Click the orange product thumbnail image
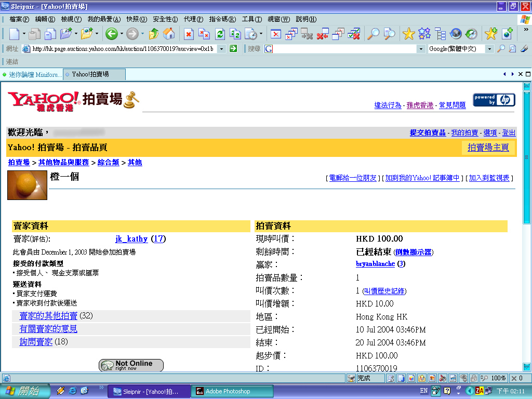This screenshot has width=532, height=399. tap(27, 185)
